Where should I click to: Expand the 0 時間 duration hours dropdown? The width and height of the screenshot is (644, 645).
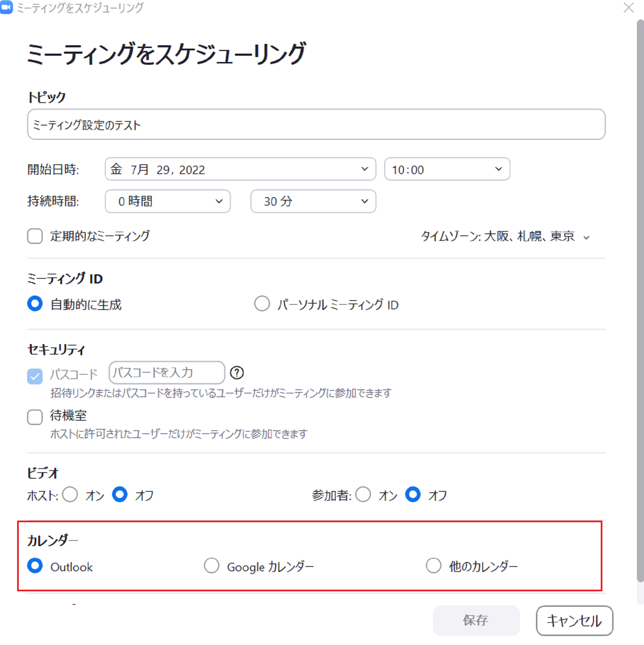167,201
